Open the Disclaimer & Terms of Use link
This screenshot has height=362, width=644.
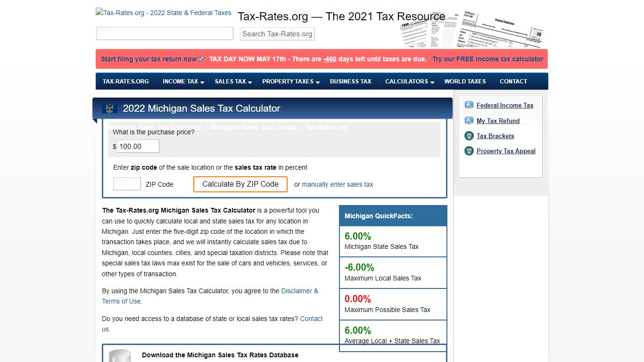point(210,296)
